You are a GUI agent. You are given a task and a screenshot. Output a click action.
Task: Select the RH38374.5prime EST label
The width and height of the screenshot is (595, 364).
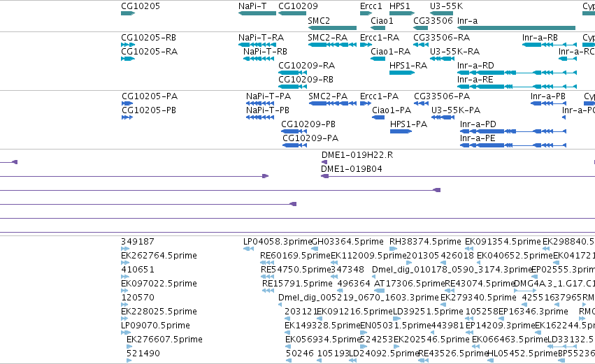(425, 242)
